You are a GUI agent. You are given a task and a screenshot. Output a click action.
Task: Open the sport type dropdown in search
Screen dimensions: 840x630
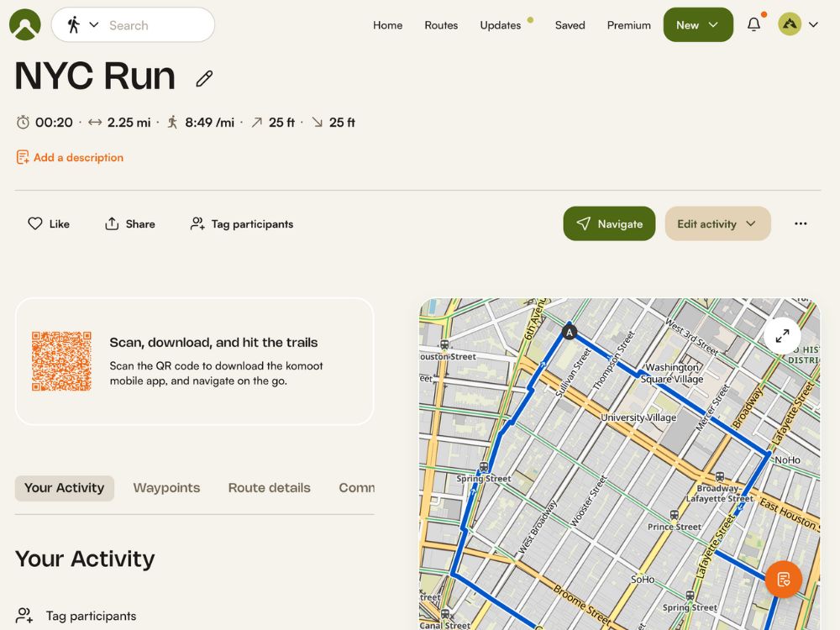pyautogui.click(x=82, y=25)
